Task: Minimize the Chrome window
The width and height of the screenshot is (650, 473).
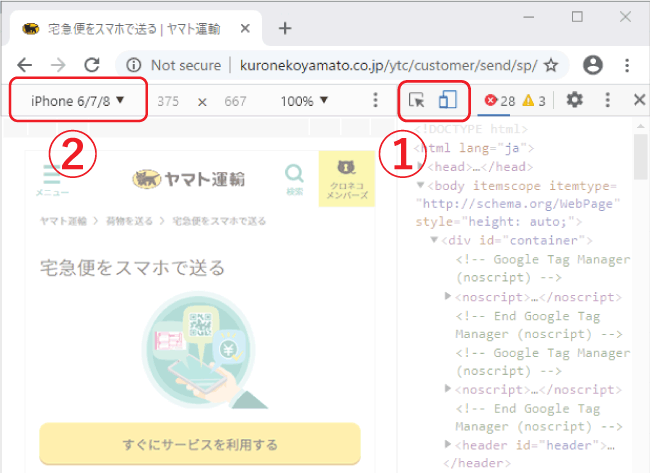Action: (529, 17)
